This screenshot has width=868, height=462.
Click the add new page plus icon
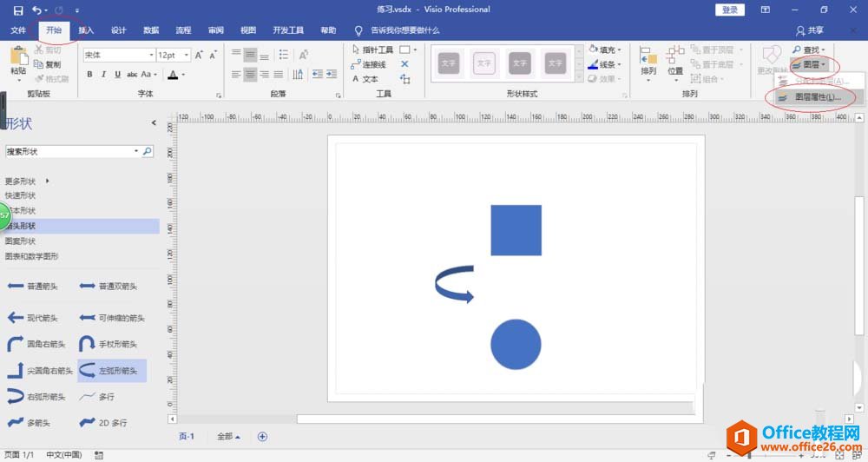click(x=262, y=436)
